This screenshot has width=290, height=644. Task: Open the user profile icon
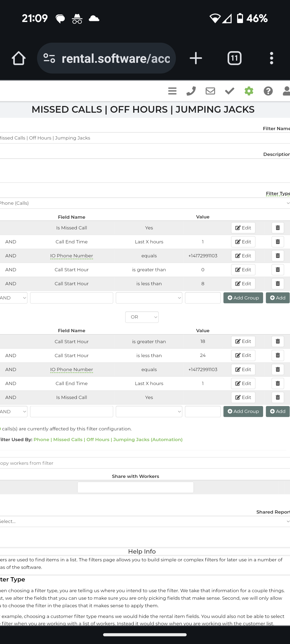click(287, 91)
